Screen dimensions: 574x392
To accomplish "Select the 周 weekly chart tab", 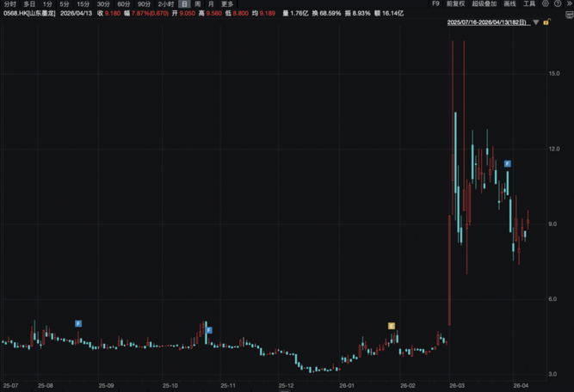I will (198, 4).
